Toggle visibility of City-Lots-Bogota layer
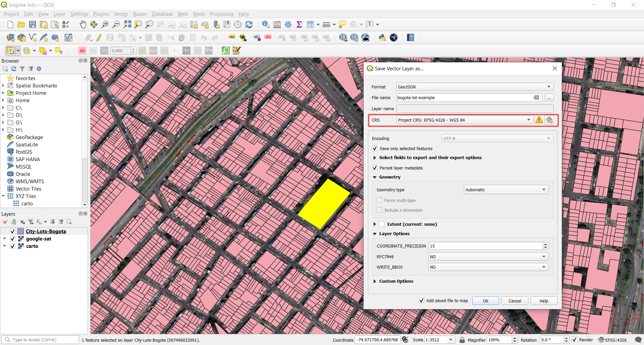The width and height of the screenshot is (644, 345). tap(12, 231)
